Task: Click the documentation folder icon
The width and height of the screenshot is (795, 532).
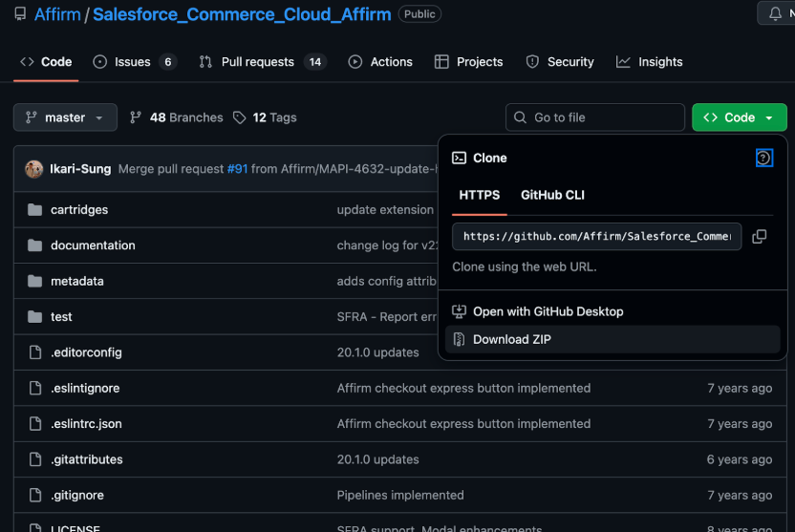Action: tap(35, 245)
